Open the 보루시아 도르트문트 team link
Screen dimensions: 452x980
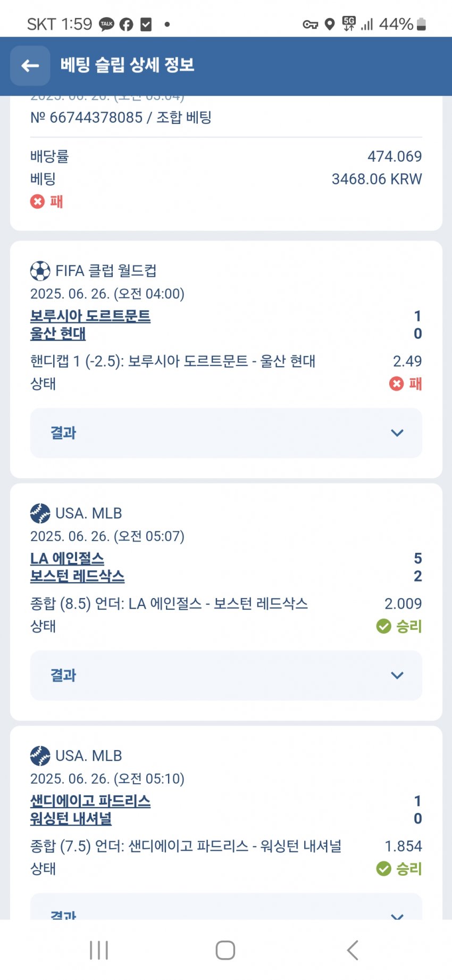coord(90,316)
